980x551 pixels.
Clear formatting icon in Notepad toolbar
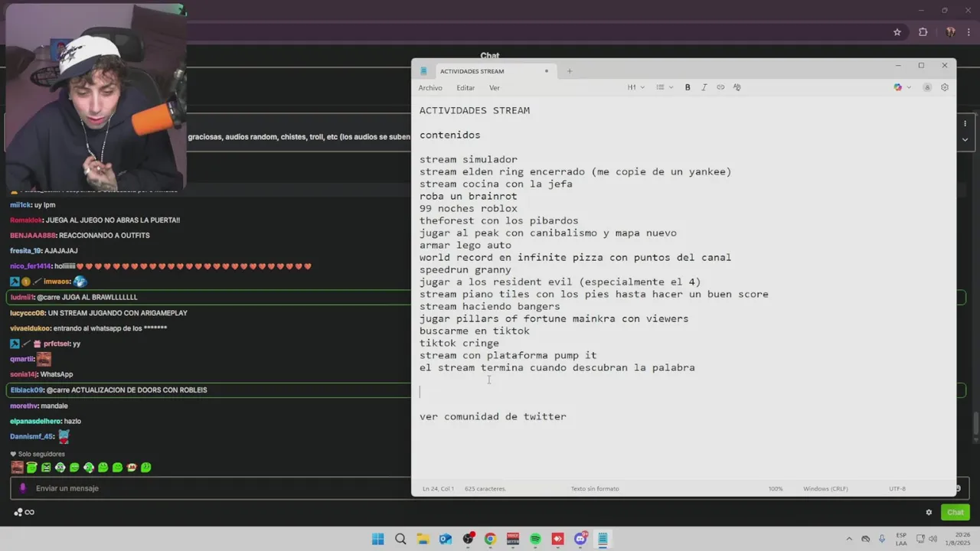(737, 87)
